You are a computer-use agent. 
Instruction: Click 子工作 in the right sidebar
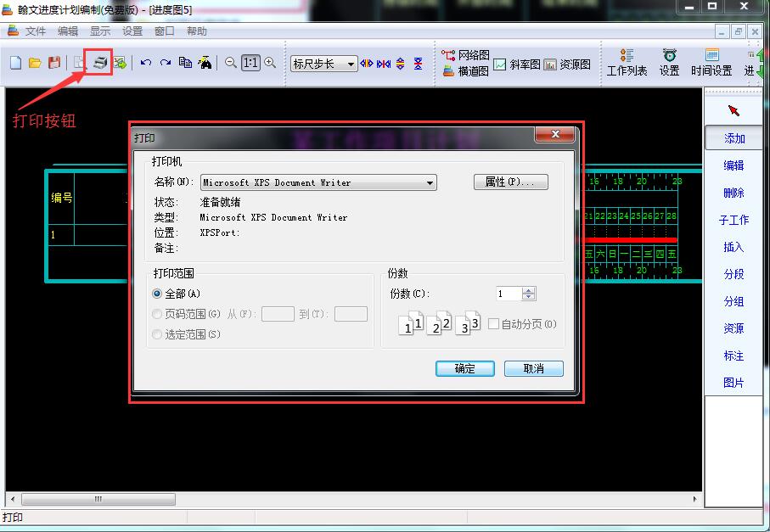(x=733, y=220)
